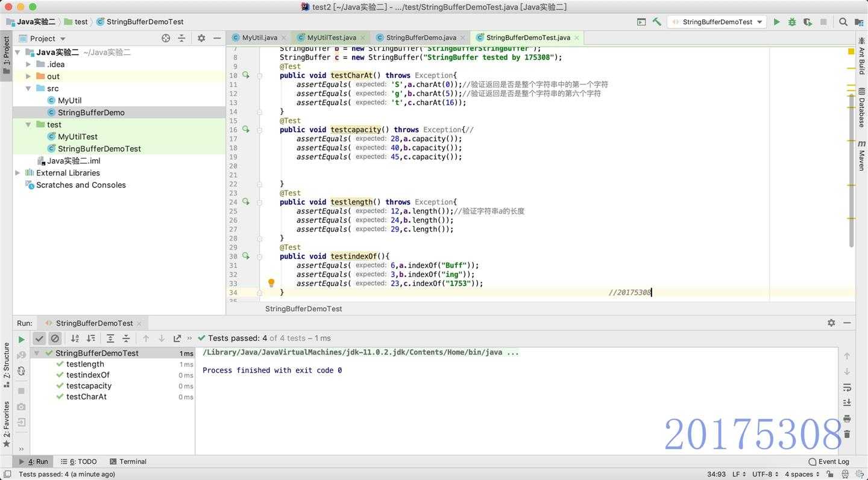
Task: Open the run configuration dropdown StringBufferDemoTest
Action: [717, 22]
